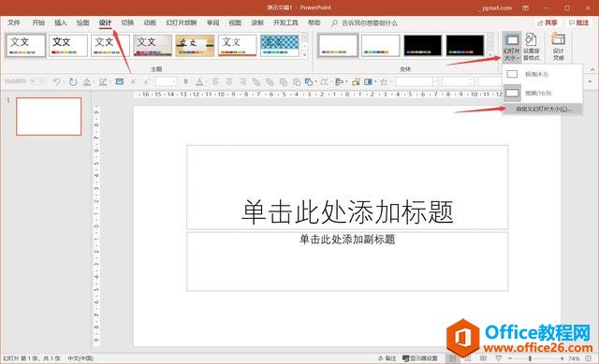Apply the second theme thumbnail in gallery

point(68,46)
